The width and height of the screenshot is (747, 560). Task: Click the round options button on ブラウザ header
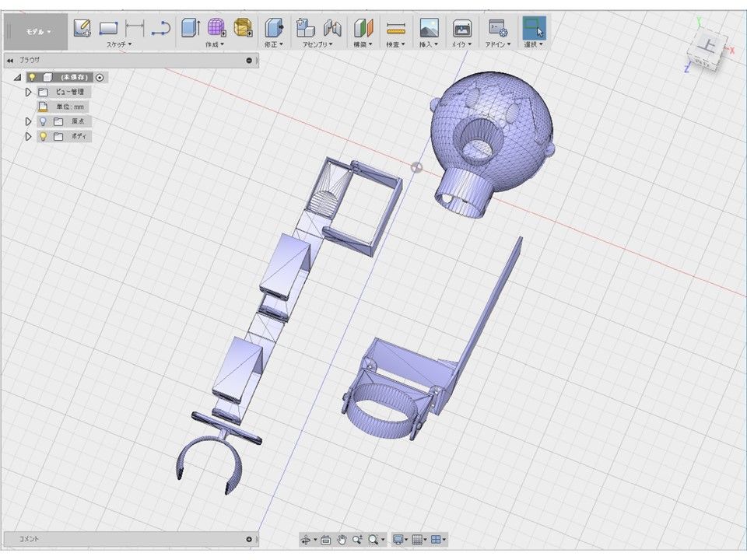pyautogui.click(x=249, y=61)
